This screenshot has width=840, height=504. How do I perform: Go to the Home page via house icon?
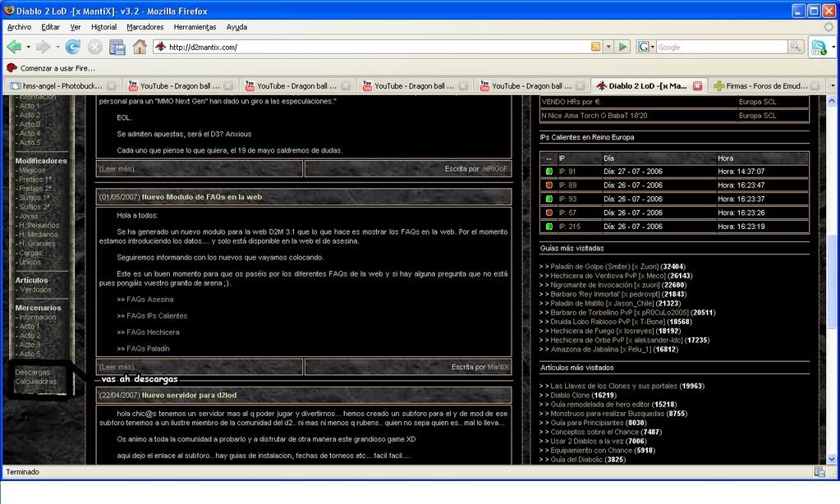[140, 47]
